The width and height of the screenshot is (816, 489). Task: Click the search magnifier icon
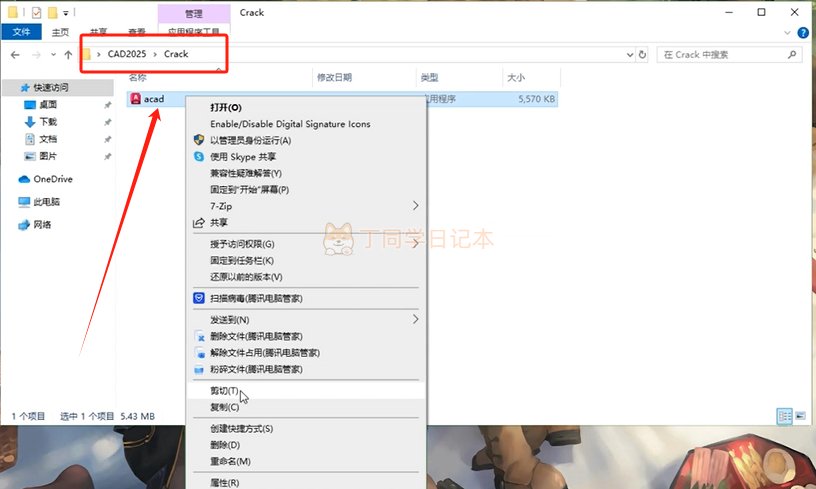[792, 54]
